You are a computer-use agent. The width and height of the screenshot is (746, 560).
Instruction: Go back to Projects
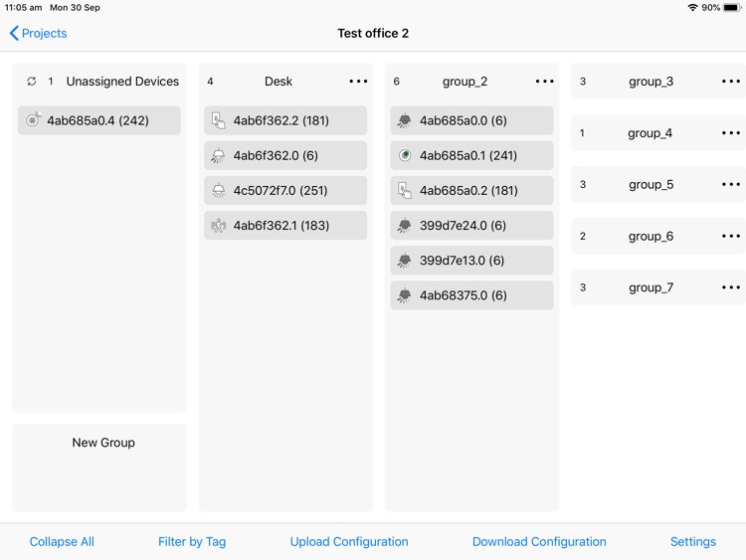coord(38,33)
